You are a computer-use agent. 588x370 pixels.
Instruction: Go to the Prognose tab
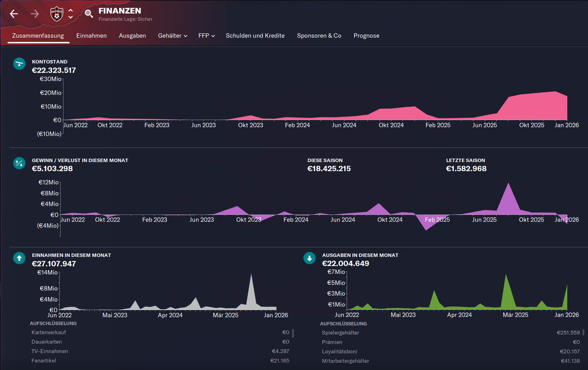[366, 36]
